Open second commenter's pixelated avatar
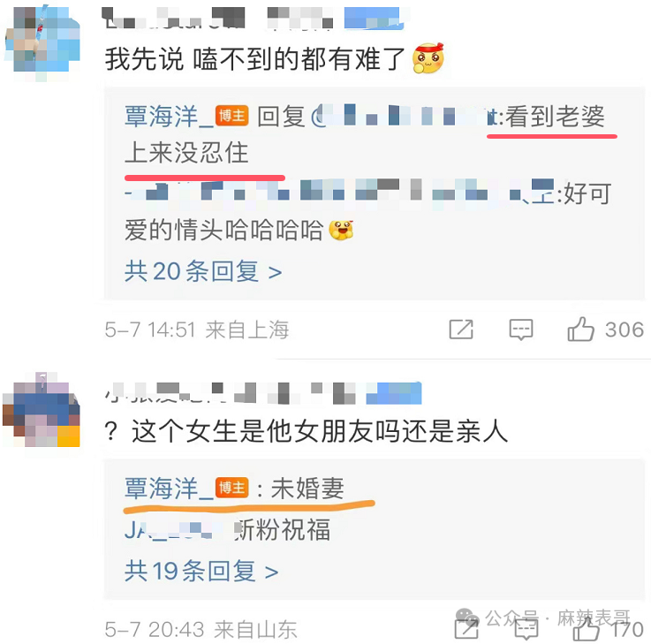 coord(42,410)
